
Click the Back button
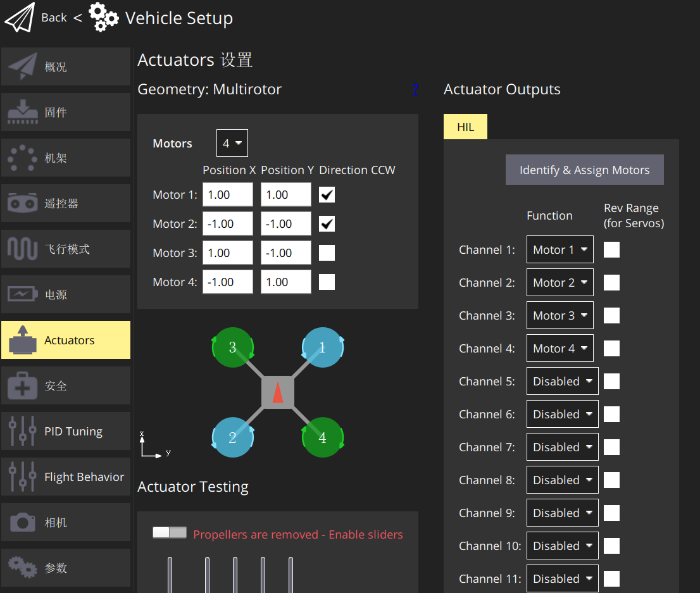point(54,18)
